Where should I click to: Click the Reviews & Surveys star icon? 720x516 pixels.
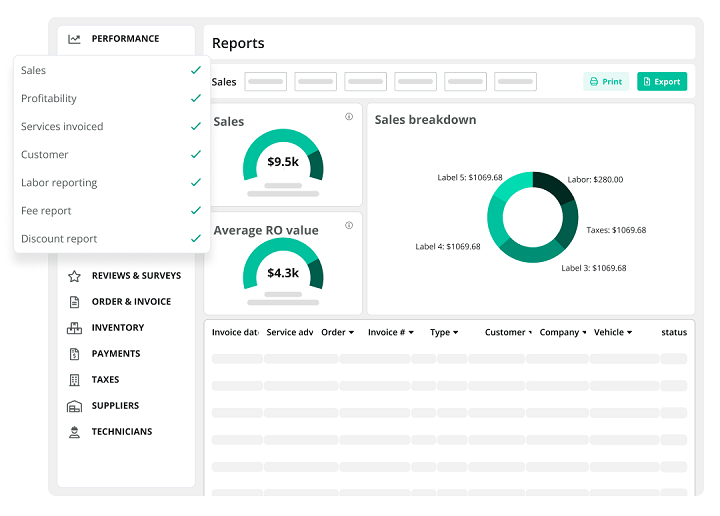click(x=74, y=276)
